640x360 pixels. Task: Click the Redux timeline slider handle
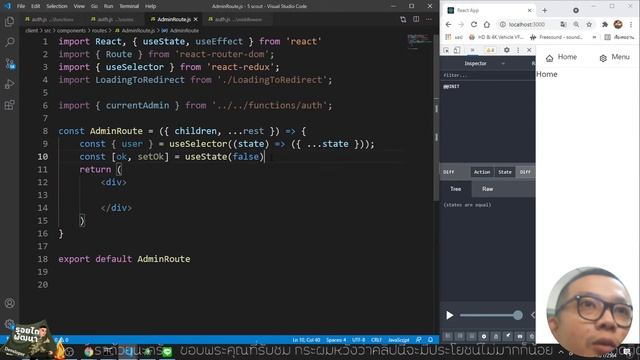518,315
